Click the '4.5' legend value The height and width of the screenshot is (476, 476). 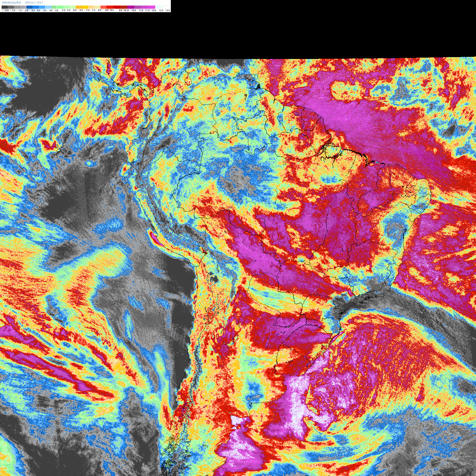pos(57,10)
